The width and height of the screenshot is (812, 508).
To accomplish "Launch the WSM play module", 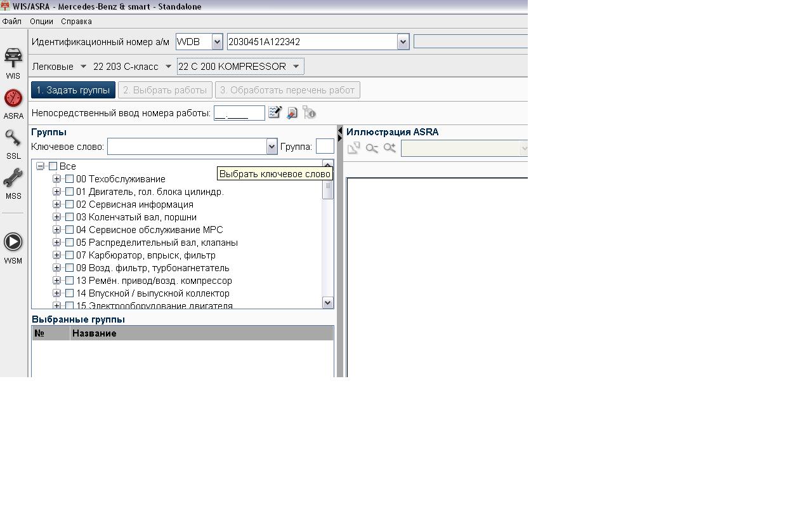I will click(x=13, y=248).
